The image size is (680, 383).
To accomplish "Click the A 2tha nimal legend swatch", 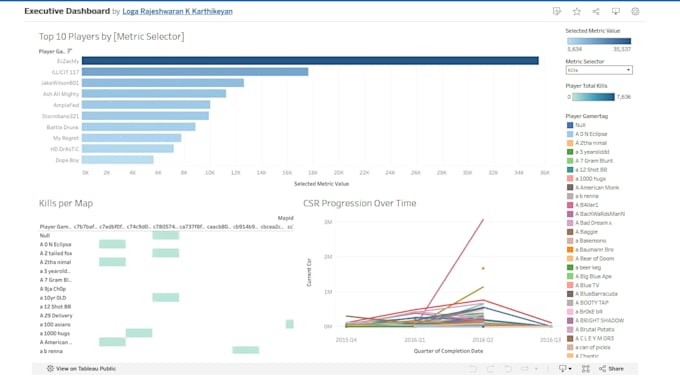I will click(x=570, y=143).
